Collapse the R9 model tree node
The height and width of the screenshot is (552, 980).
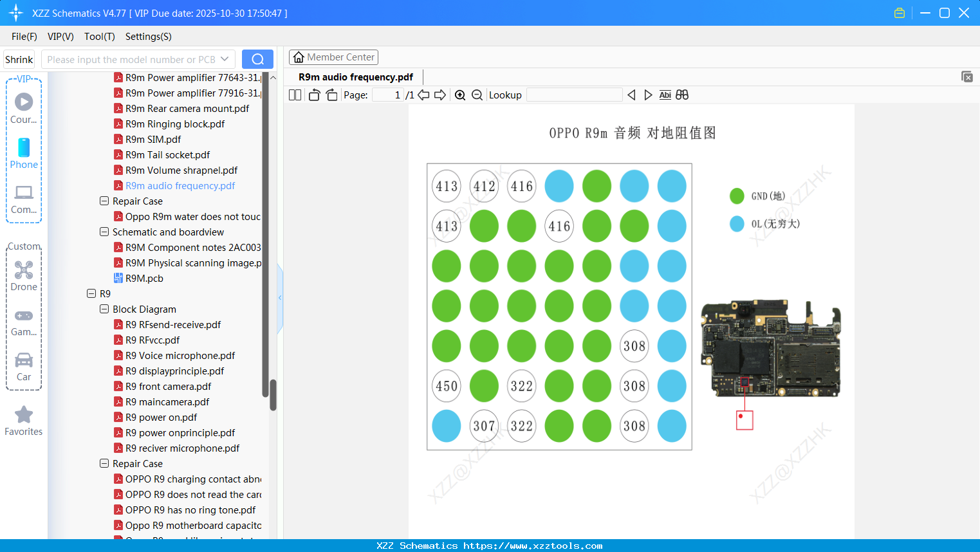pos(91,293)
